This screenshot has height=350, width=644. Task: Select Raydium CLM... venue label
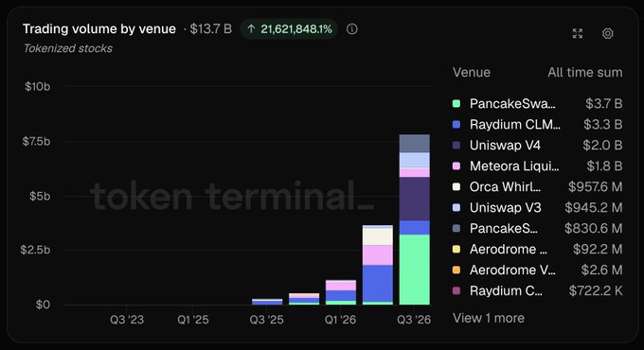coord(514,124)
